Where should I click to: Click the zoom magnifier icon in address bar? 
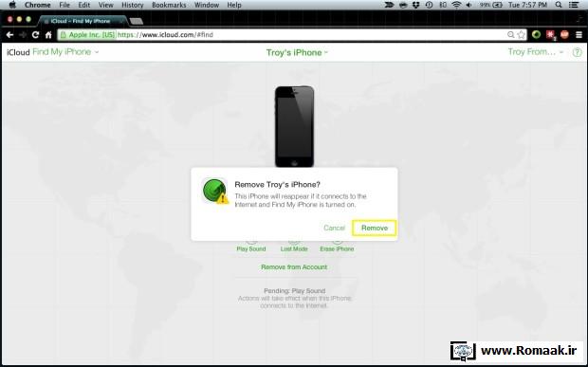(510, 34)
